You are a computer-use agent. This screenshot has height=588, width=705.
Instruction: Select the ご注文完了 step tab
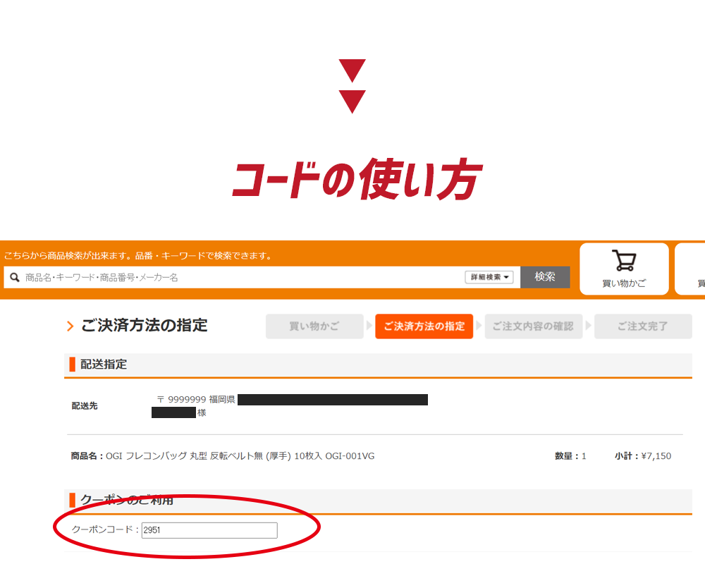[x=643, y=326]
